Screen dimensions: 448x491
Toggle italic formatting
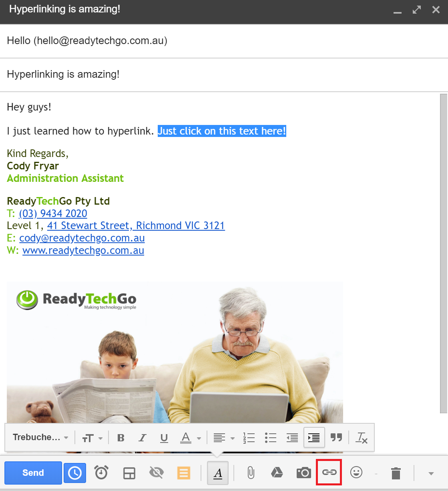coord(142,438)
